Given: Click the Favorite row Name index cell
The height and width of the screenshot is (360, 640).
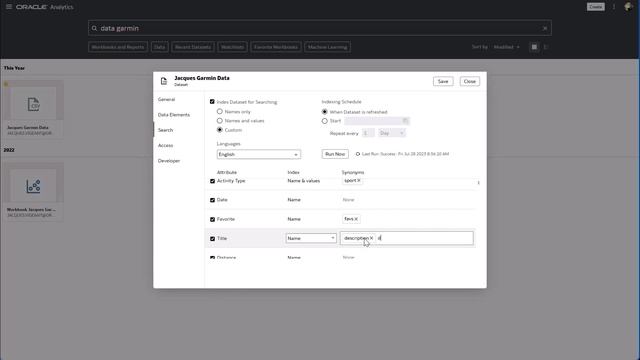Looking at the screenshot, I should tap(294, 219).
